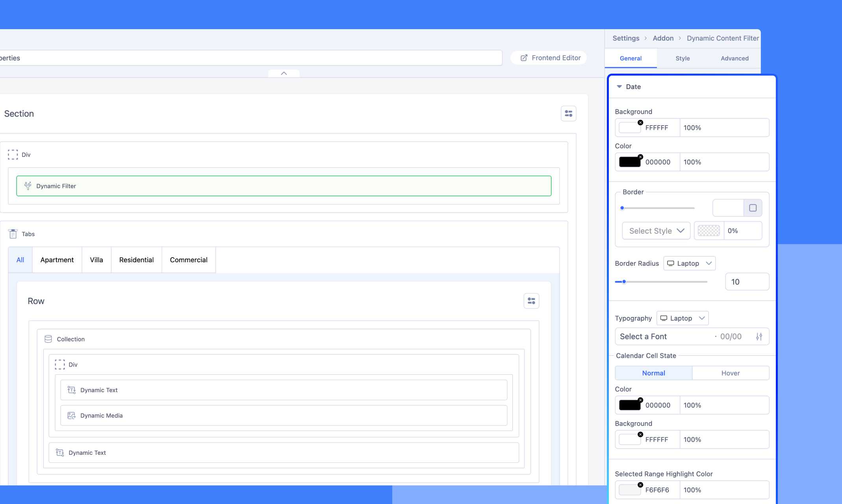
Task: Click the Border Radius value field
Action: [747, 282]
